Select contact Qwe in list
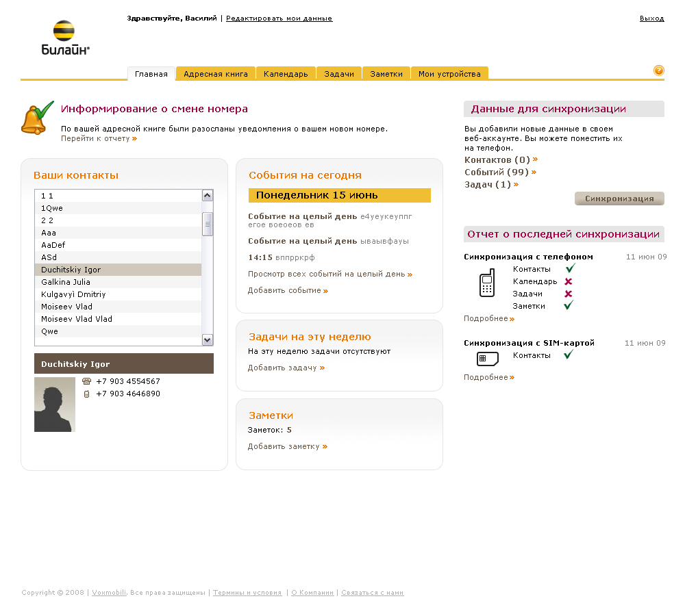The height and width of the screenshot is (616, 685). [118, 331]
